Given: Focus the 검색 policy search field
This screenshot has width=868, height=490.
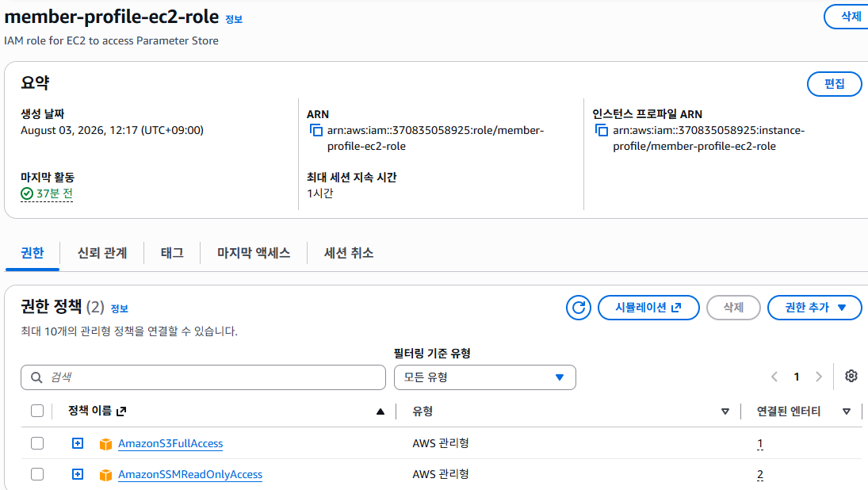Looking at the screenshot, I should pyautogui.click(x=203, y=377).
